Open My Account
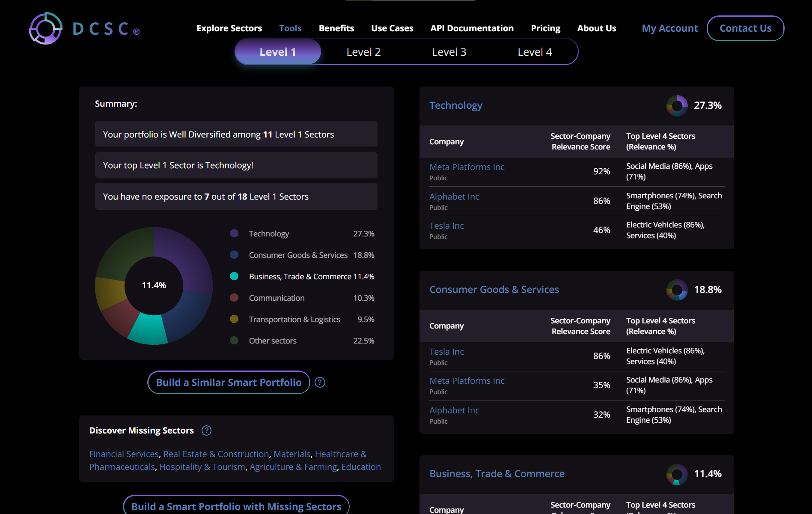This screenshot has width=812, height=514. 670,28
